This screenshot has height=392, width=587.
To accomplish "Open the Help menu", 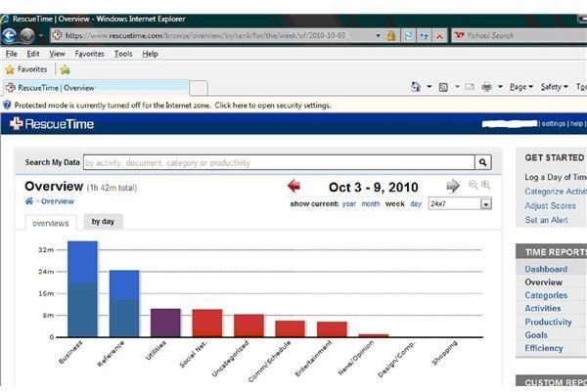I will pyautogui.click(x=150, y=54).
